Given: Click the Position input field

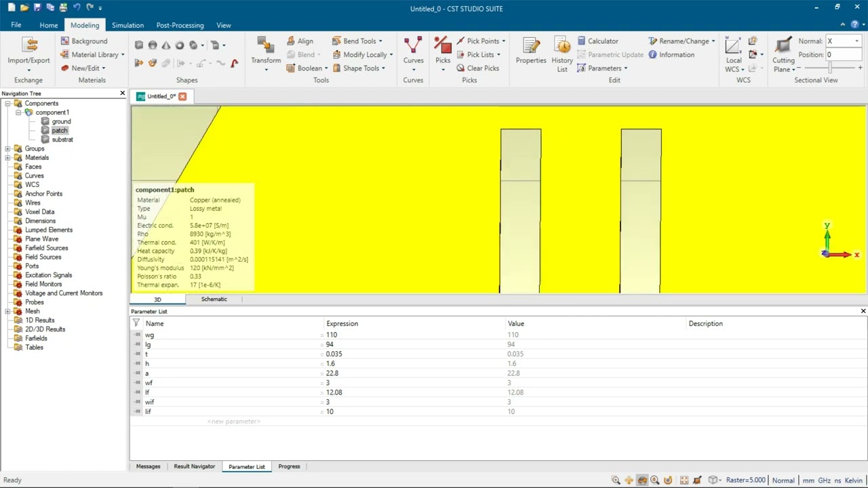Looking at the screenshot, I should (843, 55).
